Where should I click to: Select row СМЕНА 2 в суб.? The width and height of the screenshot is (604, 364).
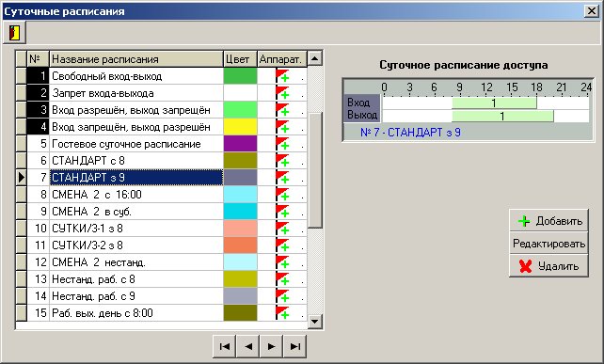pos(136,212)
